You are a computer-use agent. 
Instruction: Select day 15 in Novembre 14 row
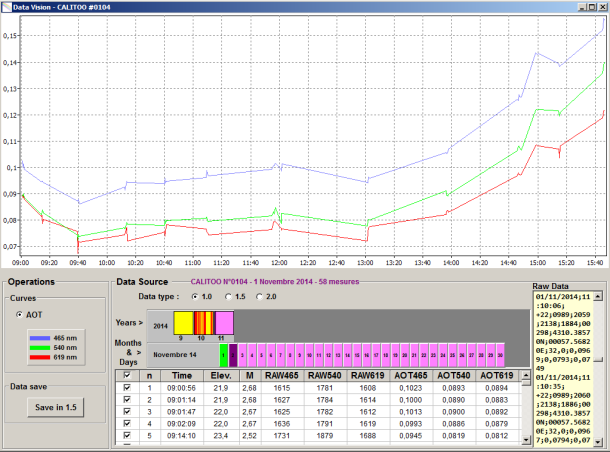(356, 354)
